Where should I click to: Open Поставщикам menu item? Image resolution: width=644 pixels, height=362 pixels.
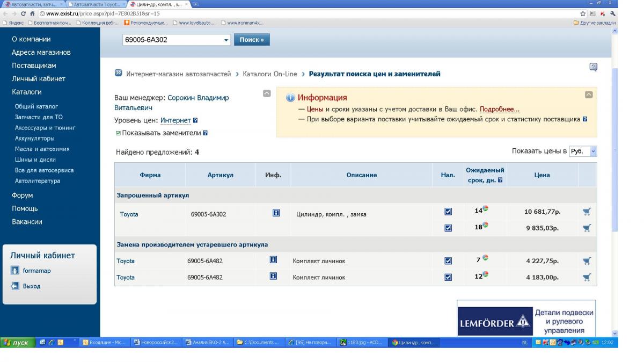(x=34, y=66)
